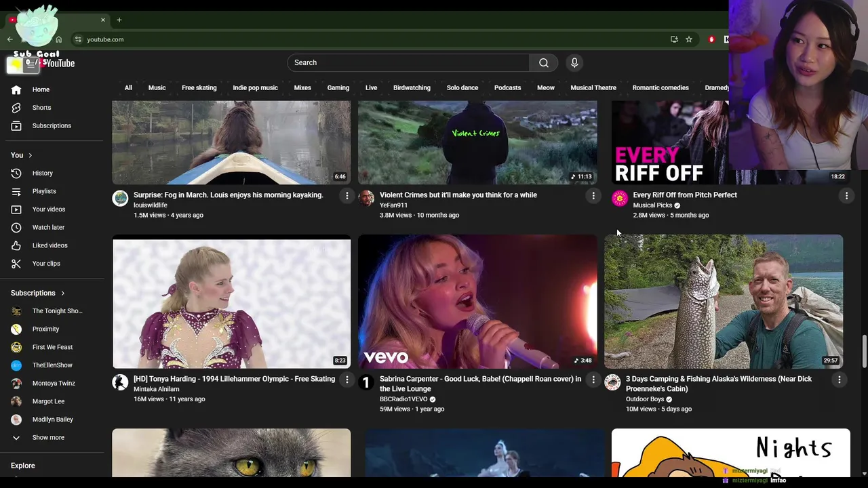Select the Music filter chip
868x488 pixels.
tap(157, 87)
